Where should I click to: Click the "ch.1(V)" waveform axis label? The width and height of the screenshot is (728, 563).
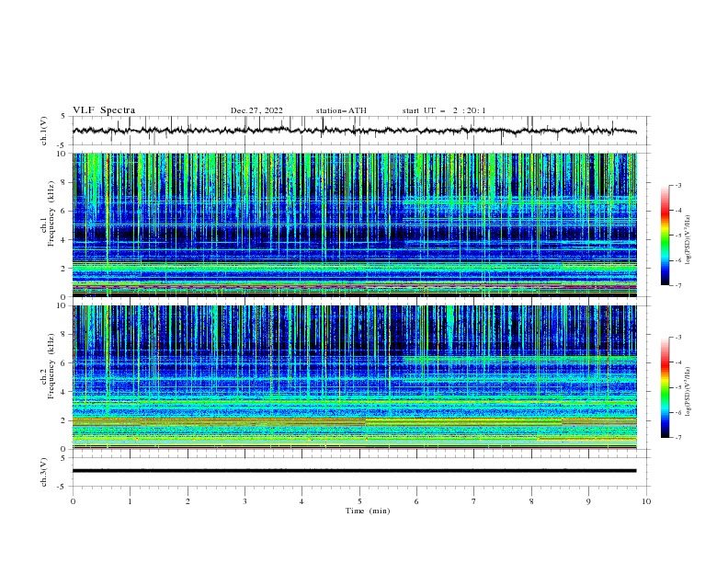[x=44, y=131]
